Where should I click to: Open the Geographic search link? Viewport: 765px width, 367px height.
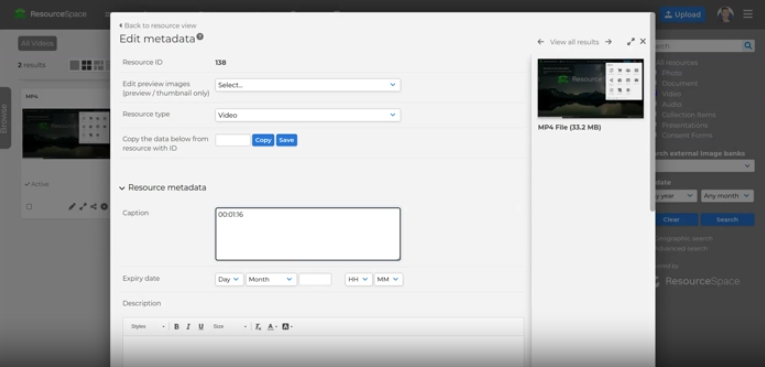(683, 238)
